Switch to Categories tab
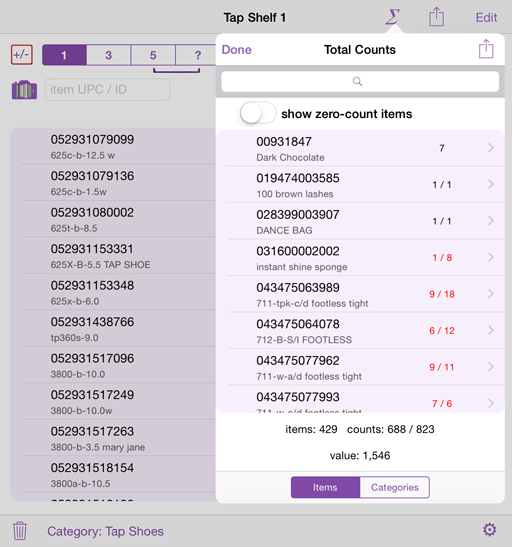 pyautogui.click(x=394, y=487)
